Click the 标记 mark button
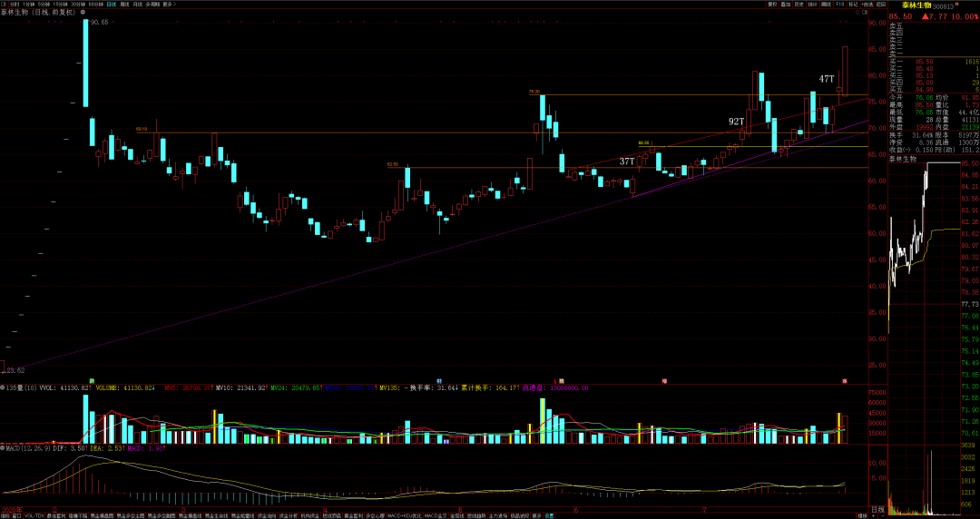The width and height of the screenshot is (980, 519). [x=854, y=5]
